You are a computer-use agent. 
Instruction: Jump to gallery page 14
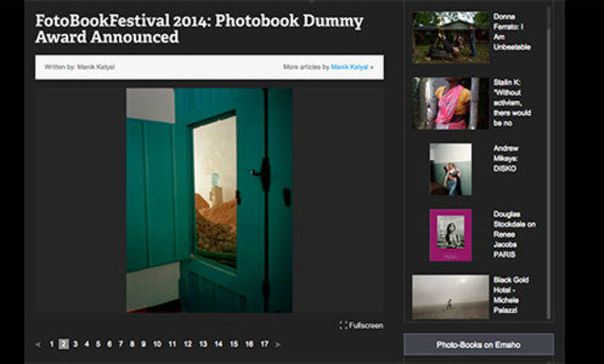click(218, 344)
